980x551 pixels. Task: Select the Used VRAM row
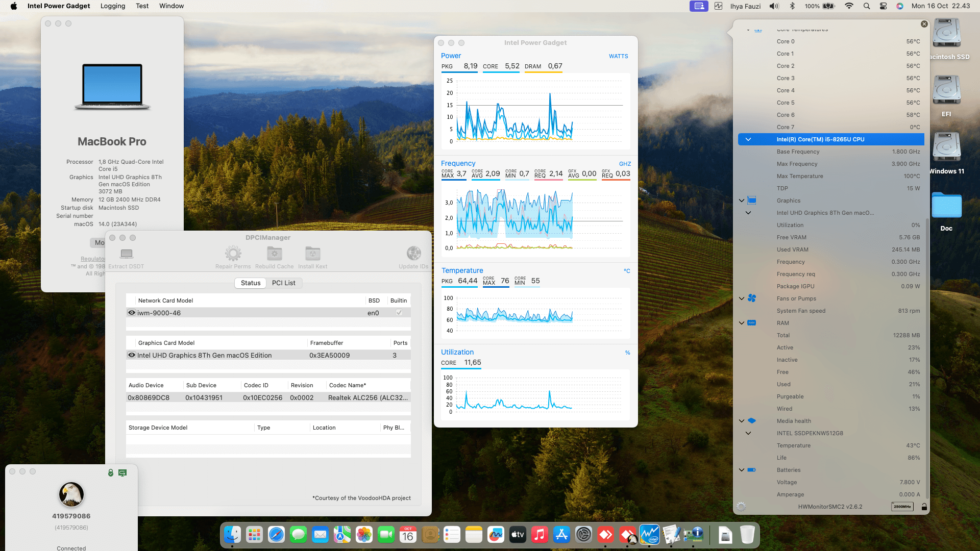(x=831, y=249)
